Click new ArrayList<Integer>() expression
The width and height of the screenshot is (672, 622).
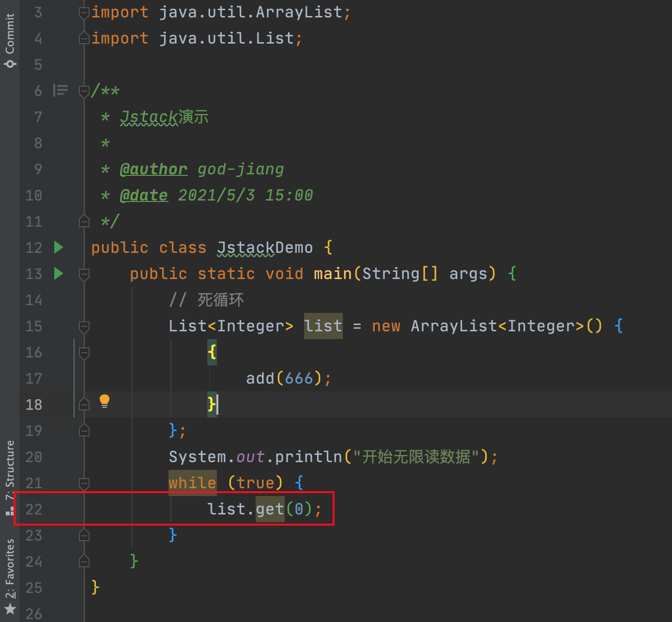pyautogui.click(x=487, y=326)
